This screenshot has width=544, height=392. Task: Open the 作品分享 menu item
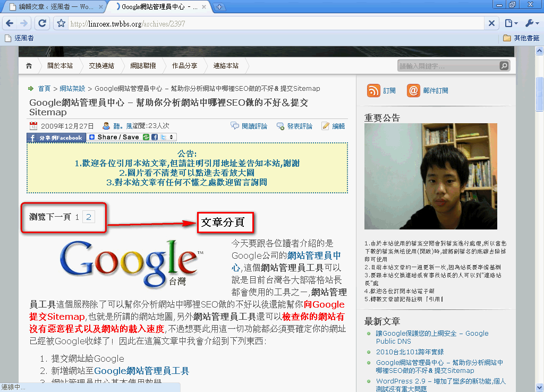pyautogui.click(x=184, y=65)
